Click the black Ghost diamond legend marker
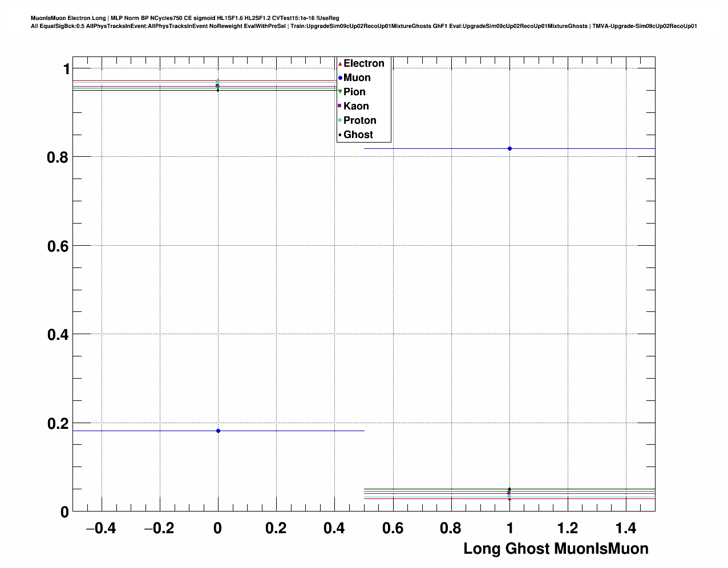Viewport: 728px width, 568px height. pos(340,135)
